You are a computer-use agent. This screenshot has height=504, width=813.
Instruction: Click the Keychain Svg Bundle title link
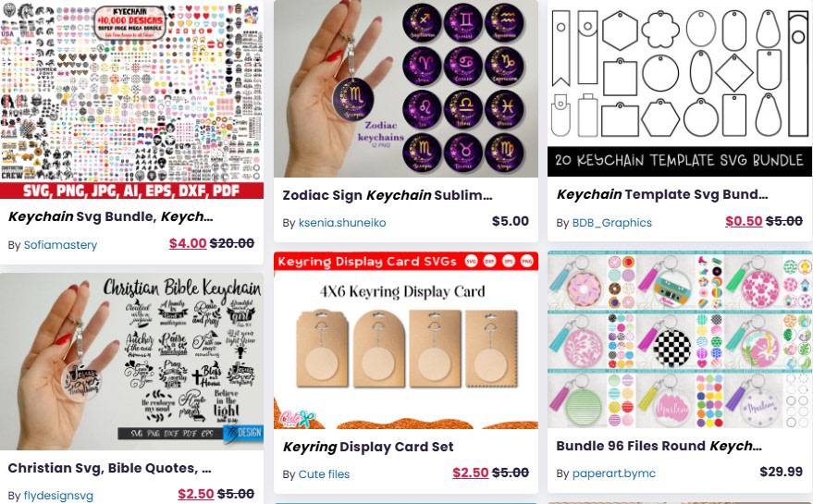110,216
